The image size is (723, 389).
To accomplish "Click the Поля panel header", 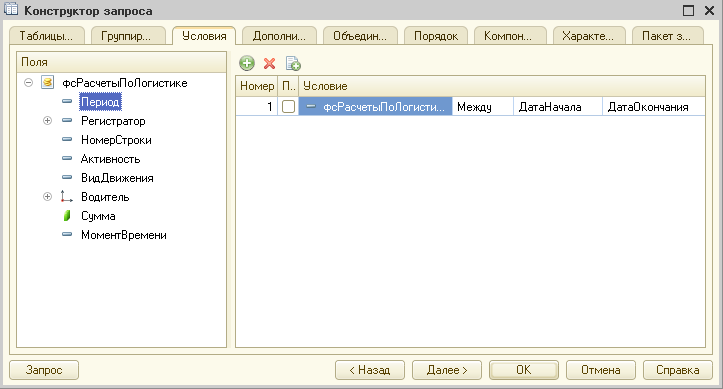I will coord(121,62).
